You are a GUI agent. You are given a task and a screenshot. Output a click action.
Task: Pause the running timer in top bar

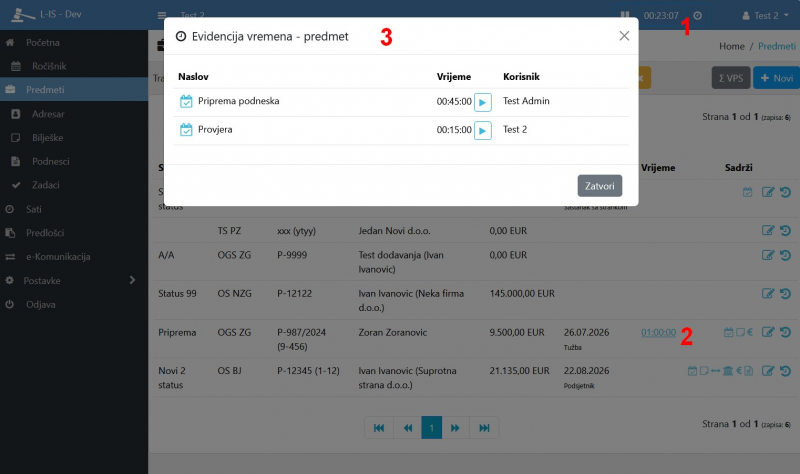coord(625,15)
